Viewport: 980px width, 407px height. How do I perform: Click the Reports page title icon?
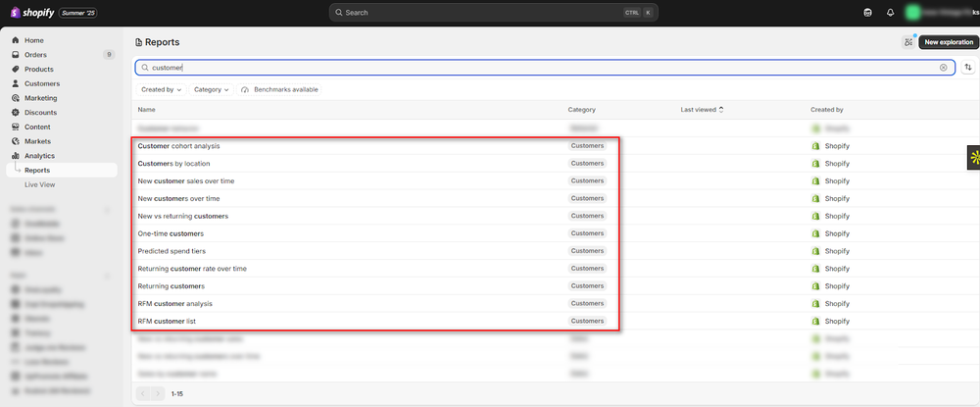(139, 42)
